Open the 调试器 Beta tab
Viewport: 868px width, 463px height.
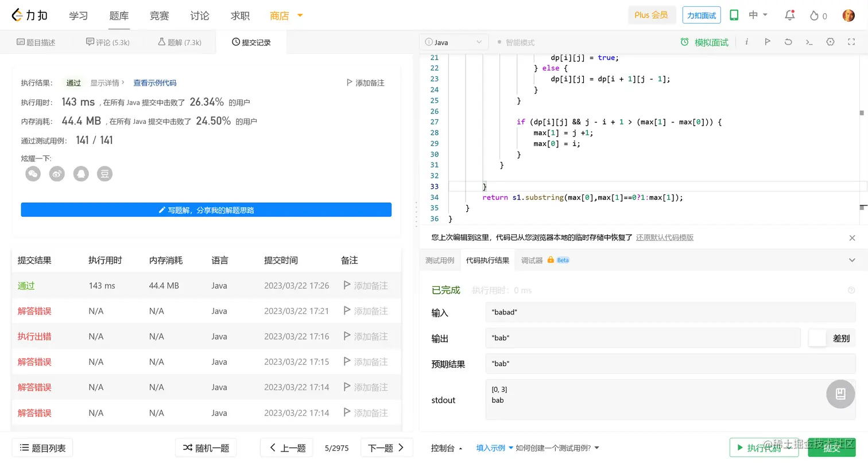(531, 260)
